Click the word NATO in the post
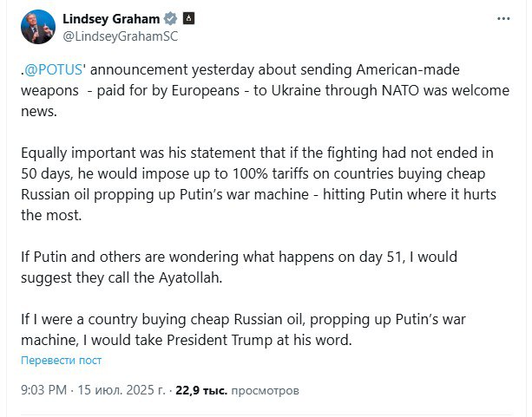Screen dimensions: 532x417 click(400, 90)
